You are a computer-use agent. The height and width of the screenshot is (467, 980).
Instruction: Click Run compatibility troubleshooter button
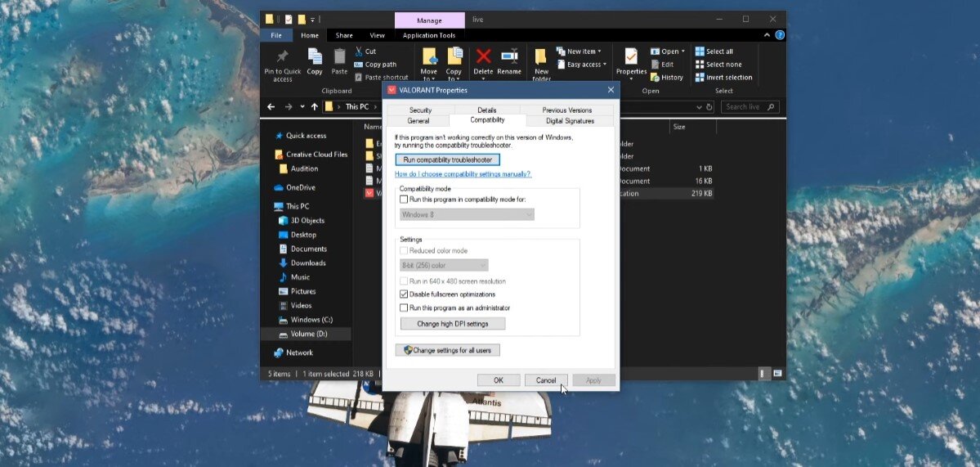(x=447, y=160)
